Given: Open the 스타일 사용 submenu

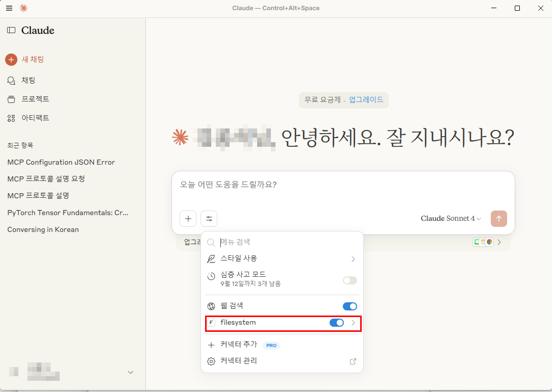Looking at the screenshot, I should click(282, 258).
